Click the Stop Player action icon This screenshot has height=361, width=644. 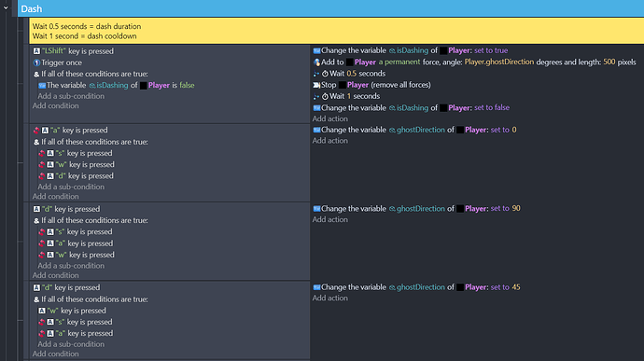[x=316, y=85]
